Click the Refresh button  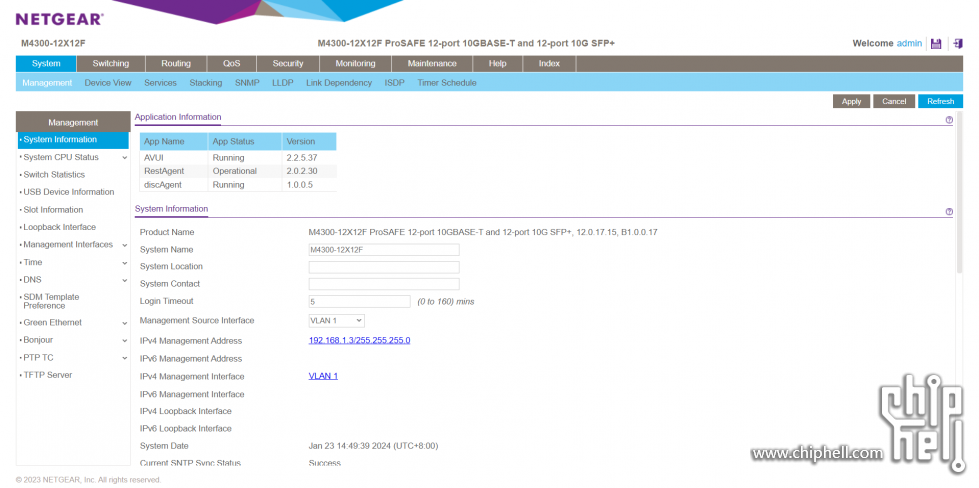tap(940, 101)
